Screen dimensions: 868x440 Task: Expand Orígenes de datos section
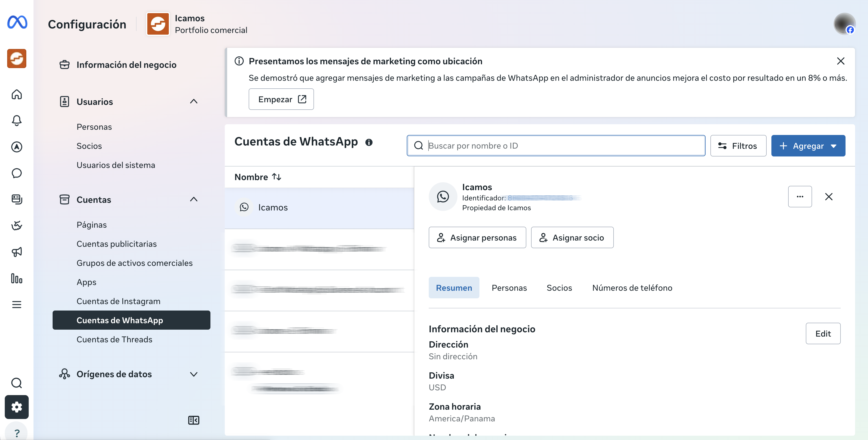(193, 374)
